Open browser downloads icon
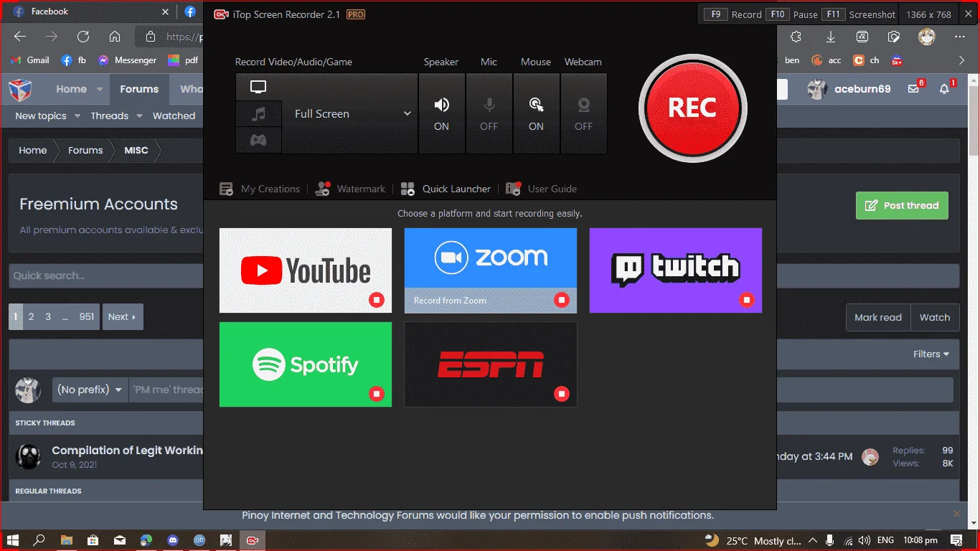 point(830,37)
